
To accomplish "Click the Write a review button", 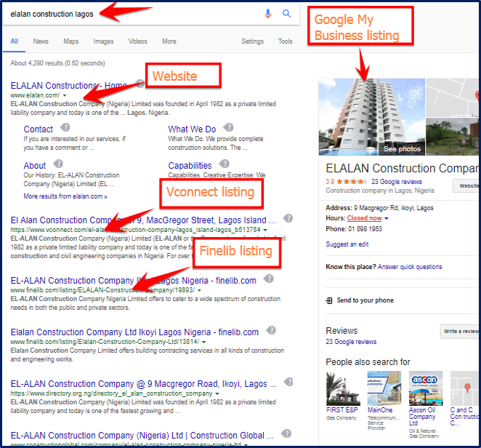I will (461, 332).
